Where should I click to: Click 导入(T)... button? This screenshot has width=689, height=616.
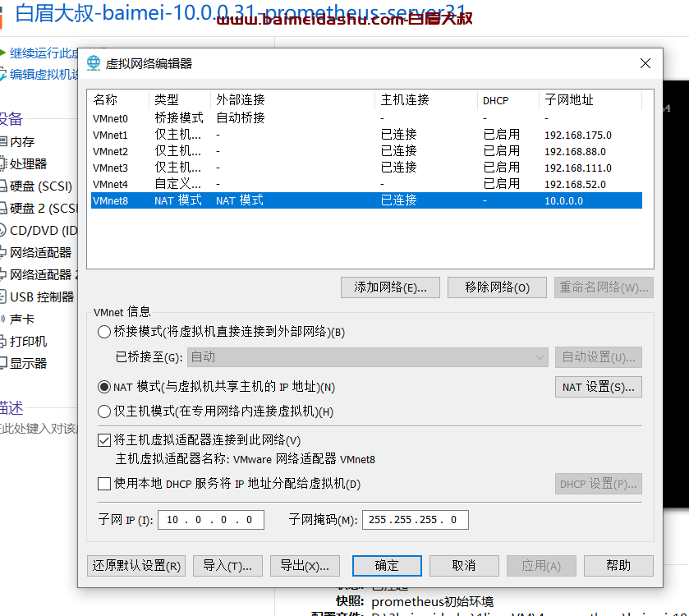227,565
